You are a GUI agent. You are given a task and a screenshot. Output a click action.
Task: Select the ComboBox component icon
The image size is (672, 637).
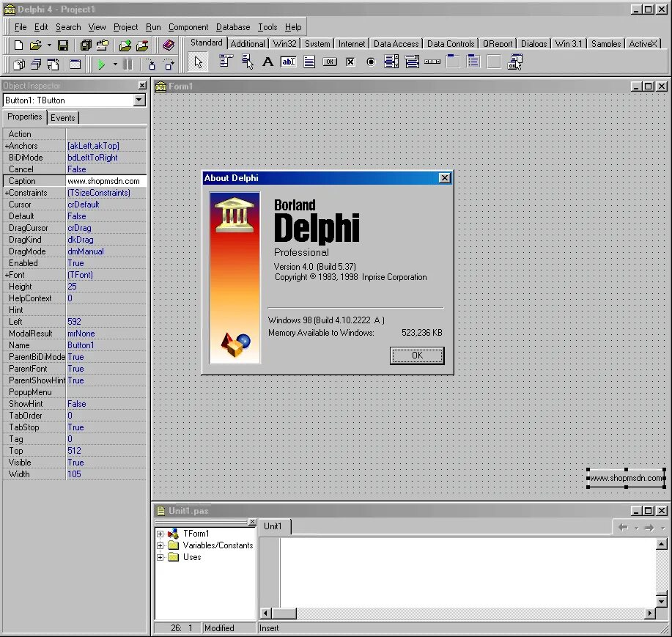pyautogui.click(x=412, y=62)
